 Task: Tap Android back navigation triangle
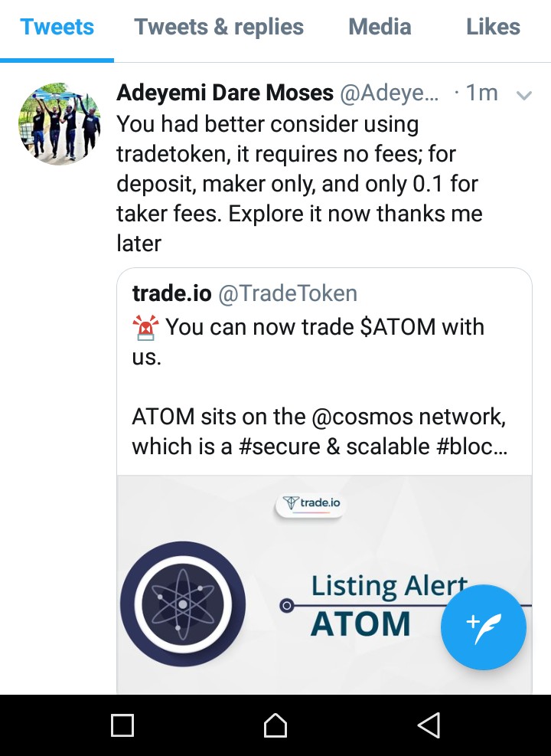pos(429,725)
